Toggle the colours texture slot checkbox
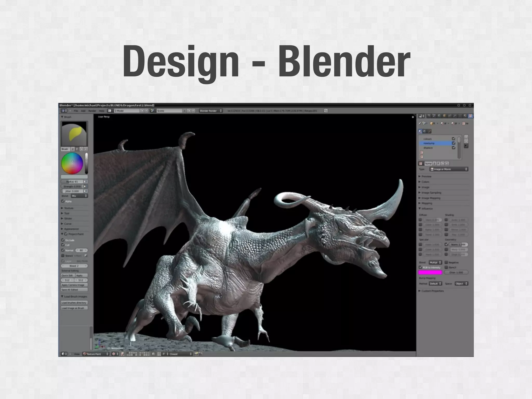 [454, 139]
